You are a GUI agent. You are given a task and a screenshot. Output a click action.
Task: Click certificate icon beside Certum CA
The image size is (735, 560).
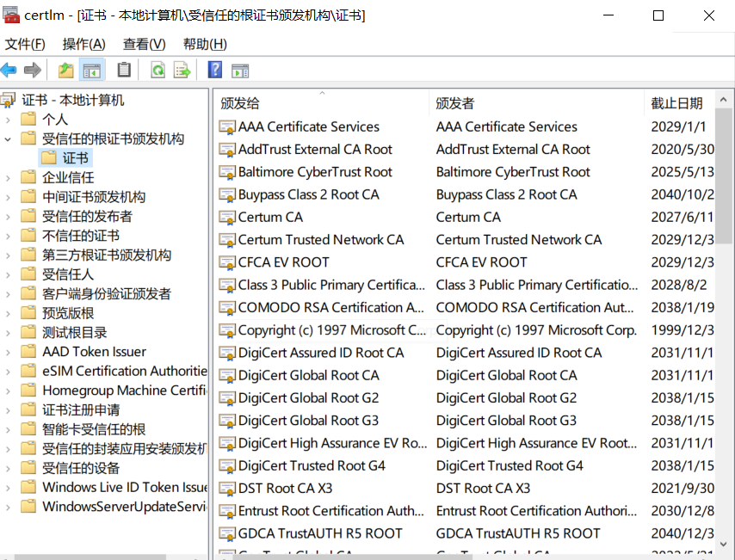point(227,217)
